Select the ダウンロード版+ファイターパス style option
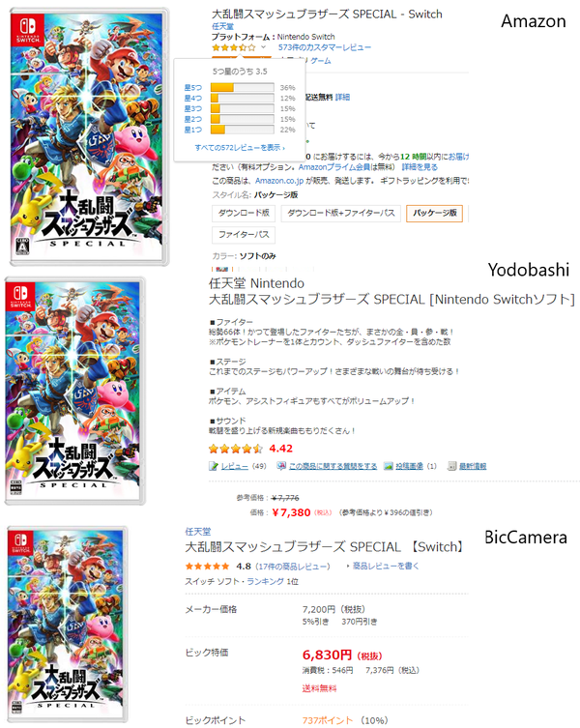 (x=341, y=213)
